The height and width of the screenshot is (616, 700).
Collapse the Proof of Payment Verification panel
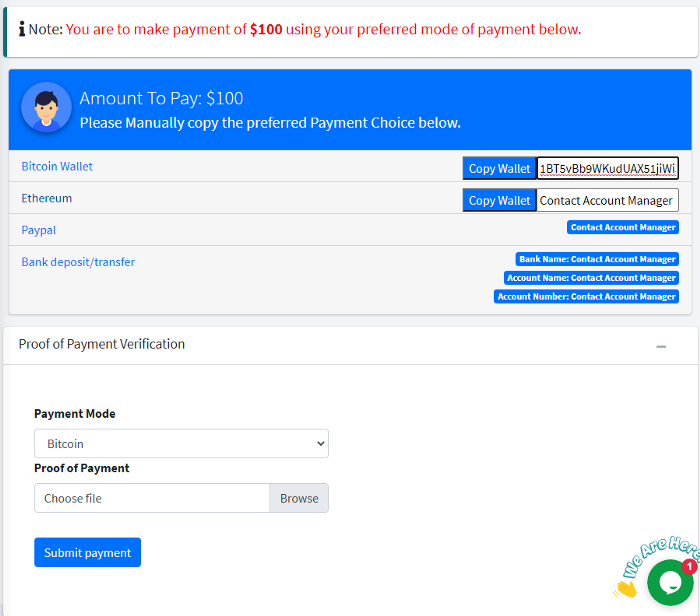[x=661, y=346]
